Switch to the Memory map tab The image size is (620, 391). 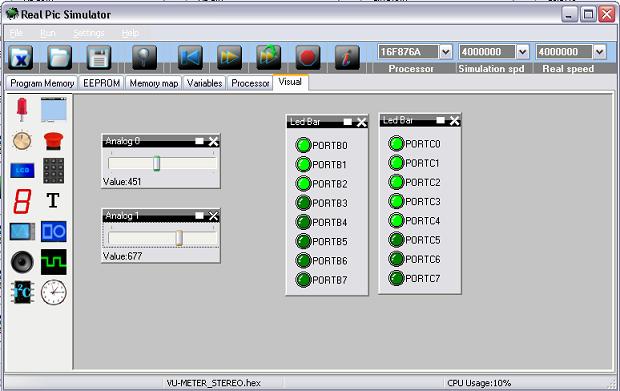coord(153,83)
